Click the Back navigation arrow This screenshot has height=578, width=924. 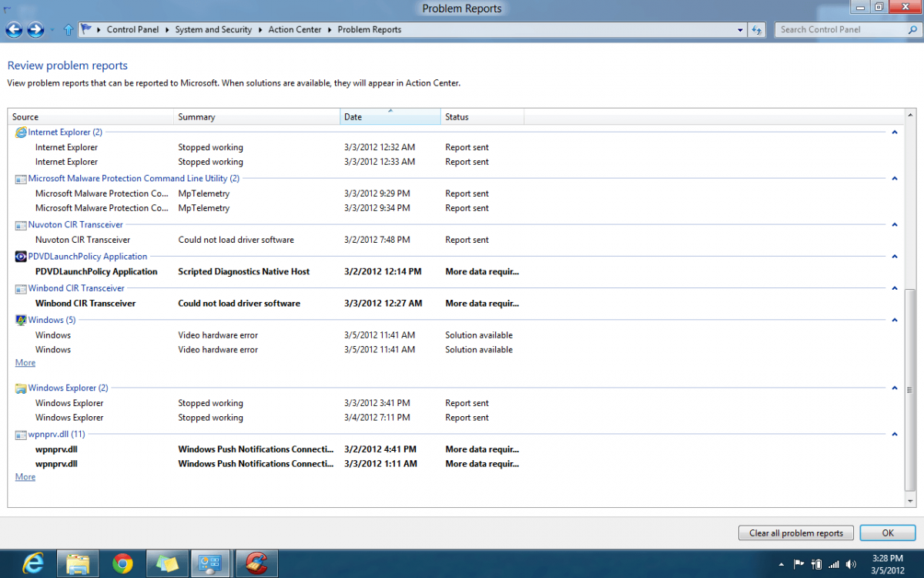pos(14,30)
